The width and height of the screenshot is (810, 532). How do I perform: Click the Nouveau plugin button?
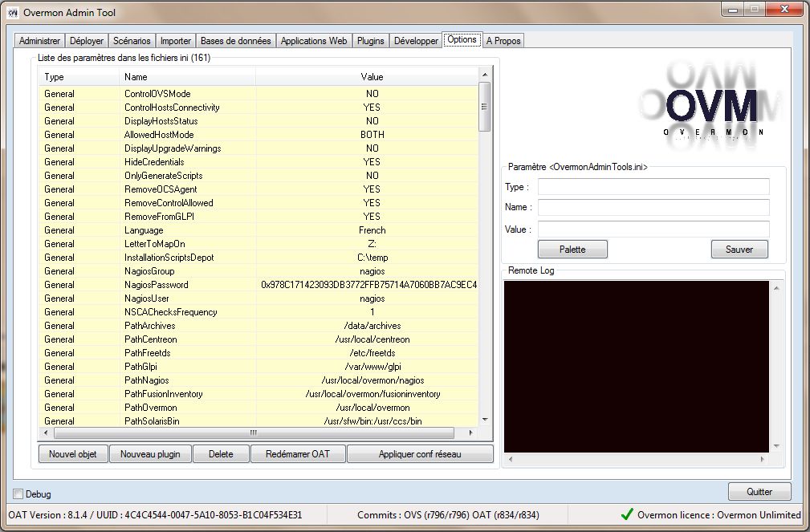150,454
